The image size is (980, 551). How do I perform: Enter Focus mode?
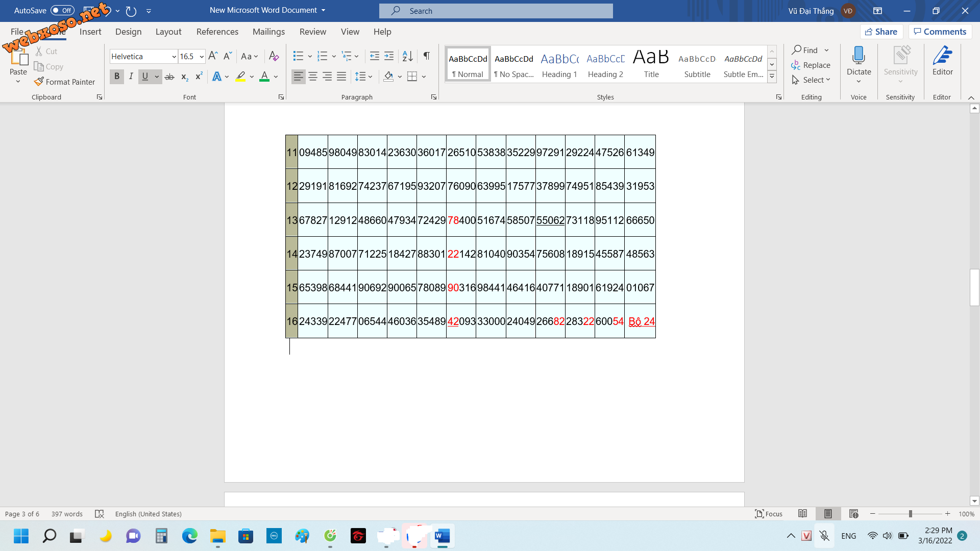click(x=769, y=514)
